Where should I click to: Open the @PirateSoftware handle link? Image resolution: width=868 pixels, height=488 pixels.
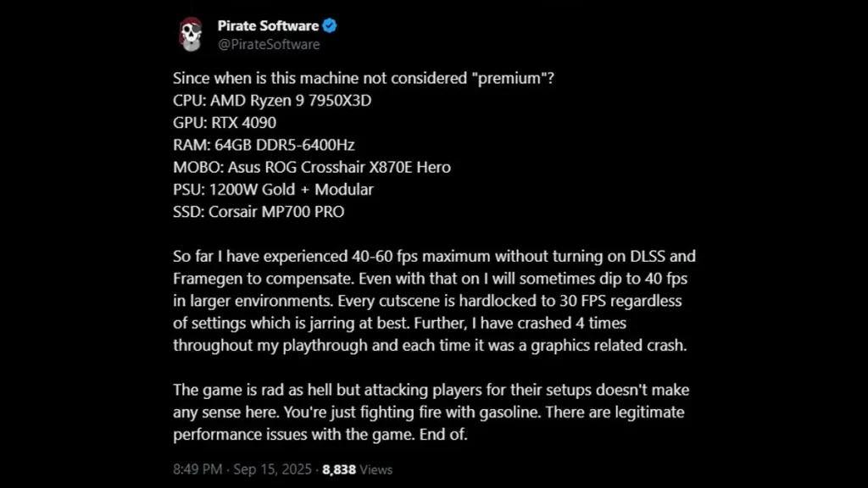pyautogui.click(x=269, y=44)
